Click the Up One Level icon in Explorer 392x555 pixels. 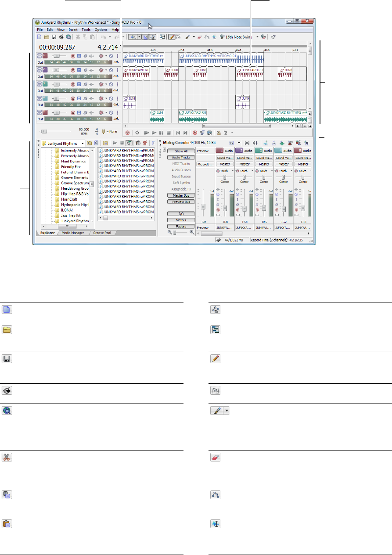[90, 143]
